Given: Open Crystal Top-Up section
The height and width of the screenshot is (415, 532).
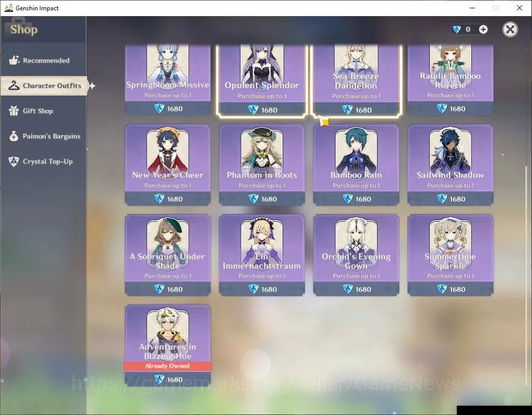Looking at the screenshot, I should [44, 161].
